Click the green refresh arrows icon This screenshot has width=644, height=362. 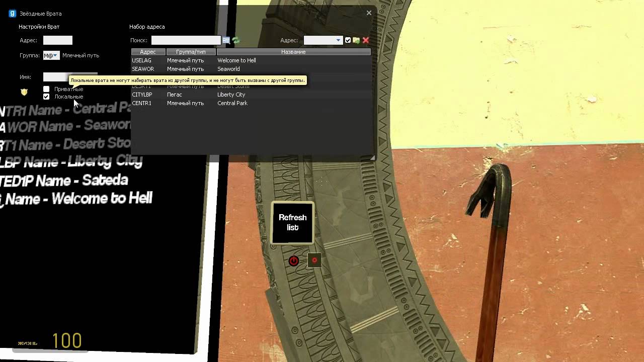[x=235, y=40]
